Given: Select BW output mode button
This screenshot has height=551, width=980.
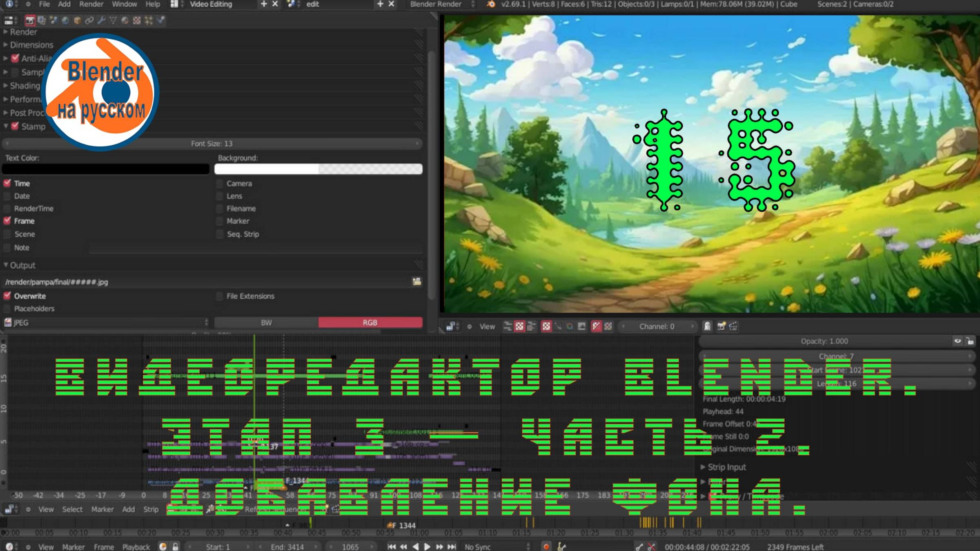Looking at the screenshot, I should pos(266,322).
